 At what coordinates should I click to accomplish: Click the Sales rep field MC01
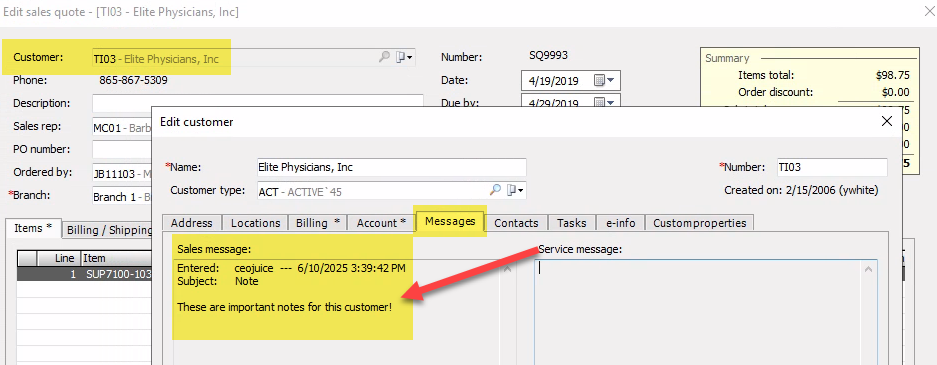pyautogui.click(x=122, y=127)
